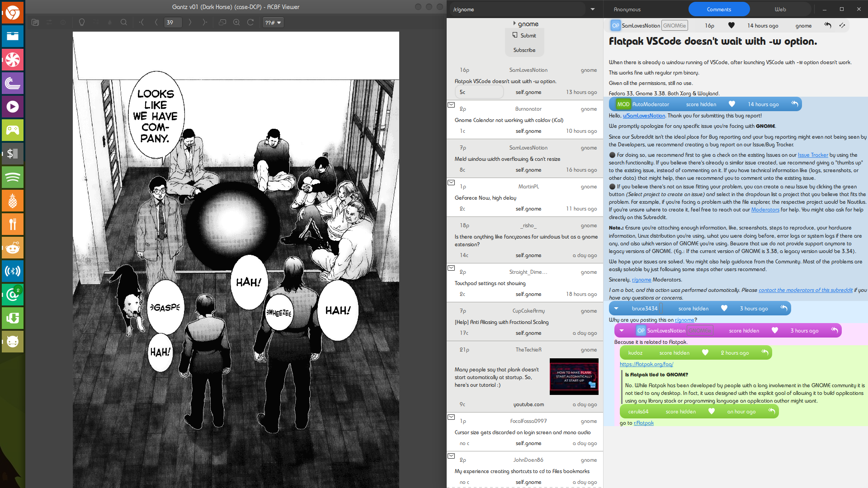
Task: Expand the gnome sidebar triangle
Action: (514, 23)
